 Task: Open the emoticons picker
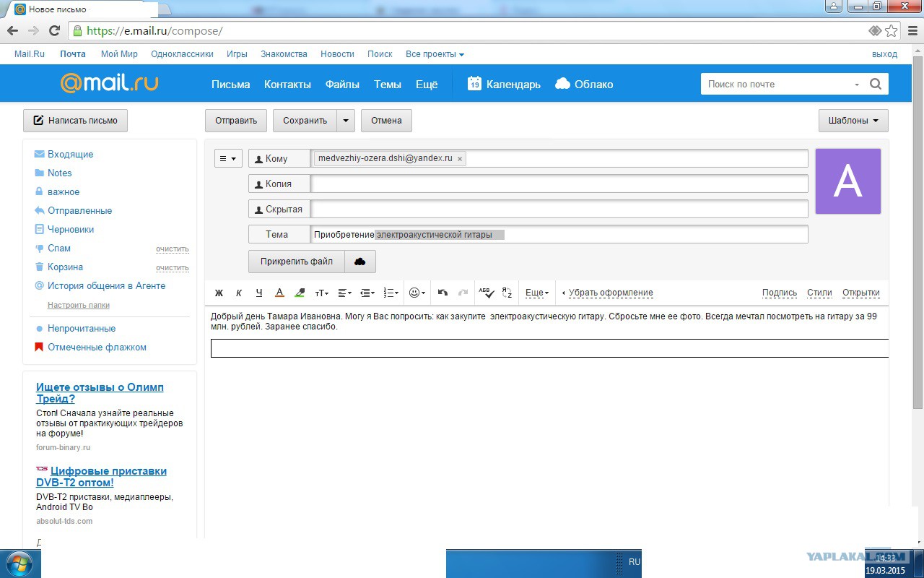tap(417, 293)
